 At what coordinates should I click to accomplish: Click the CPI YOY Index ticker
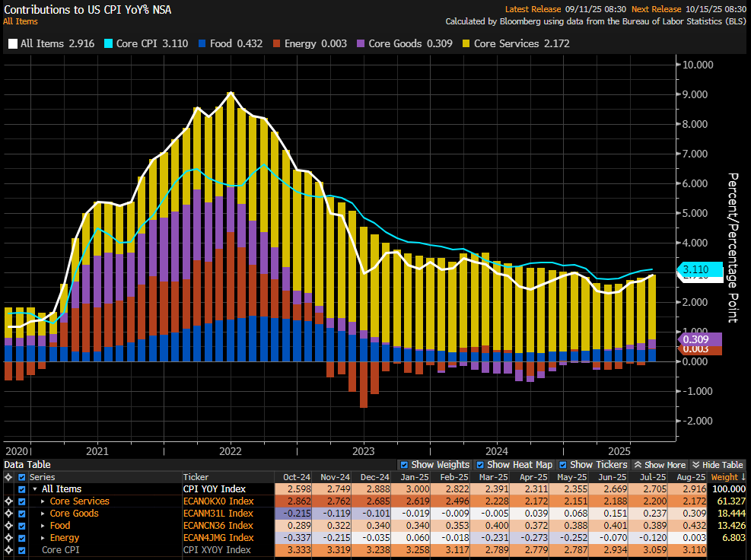click(214, 489)
